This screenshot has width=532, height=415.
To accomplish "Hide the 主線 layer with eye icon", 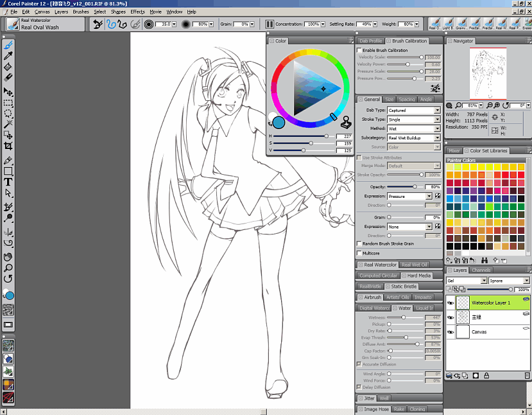I will pos(450,317).
